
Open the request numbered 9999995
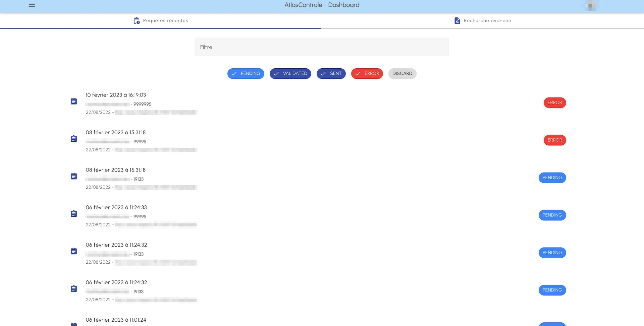pos(142,104)
